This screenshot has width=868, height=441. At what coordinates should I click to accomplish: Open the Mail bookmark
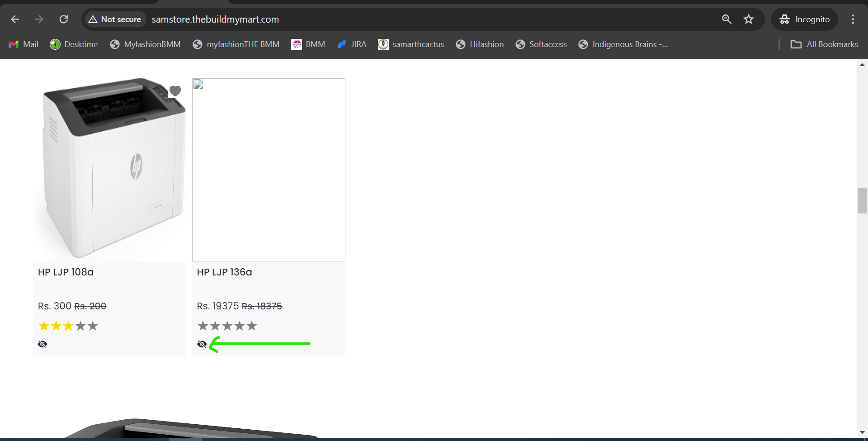pyautogui.click(x=24, y=44)
